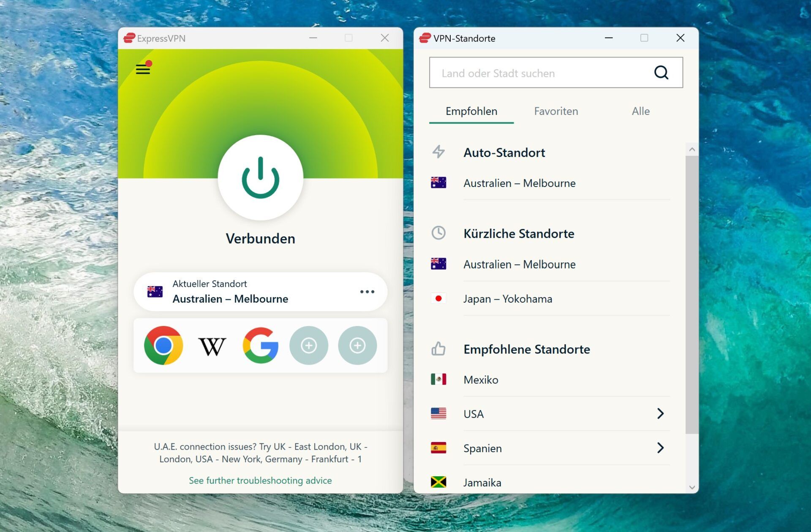This screenshot has width=811, height=532.
Task: Expand the Spanien chevron arrow
Action: pyautogui.click(x=661, y=448)
